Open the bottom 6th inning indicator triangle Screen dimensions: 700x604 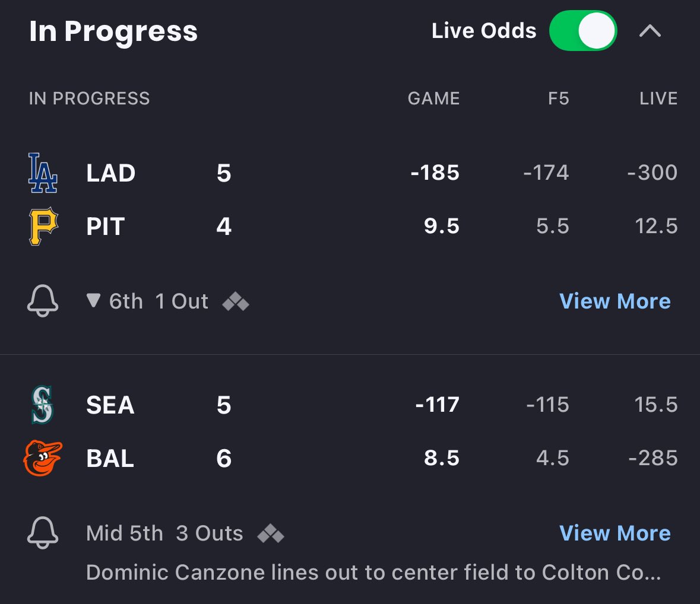tap(93, 300)
